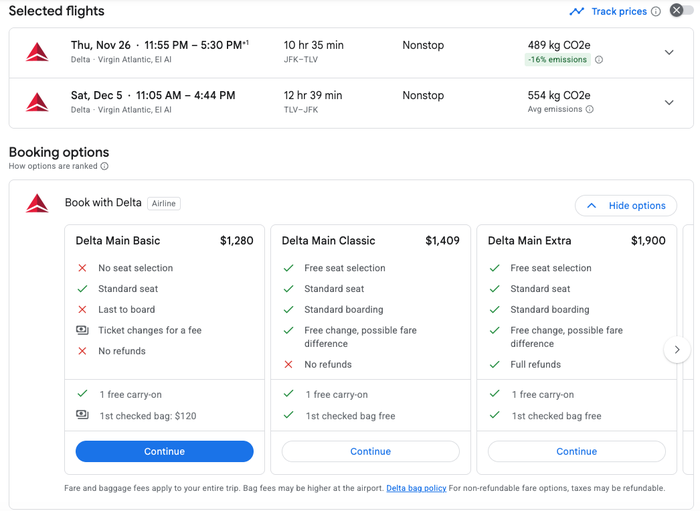Open info icon next to -16% emissions
Viewport: 700px width, 511px height.
pos(599,60)
